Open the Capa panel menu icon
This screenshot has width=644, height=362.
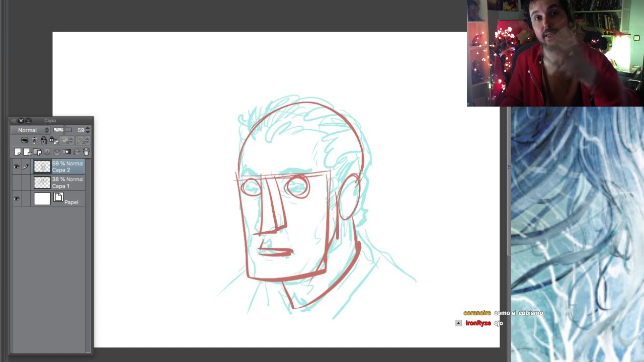[13, 121]
